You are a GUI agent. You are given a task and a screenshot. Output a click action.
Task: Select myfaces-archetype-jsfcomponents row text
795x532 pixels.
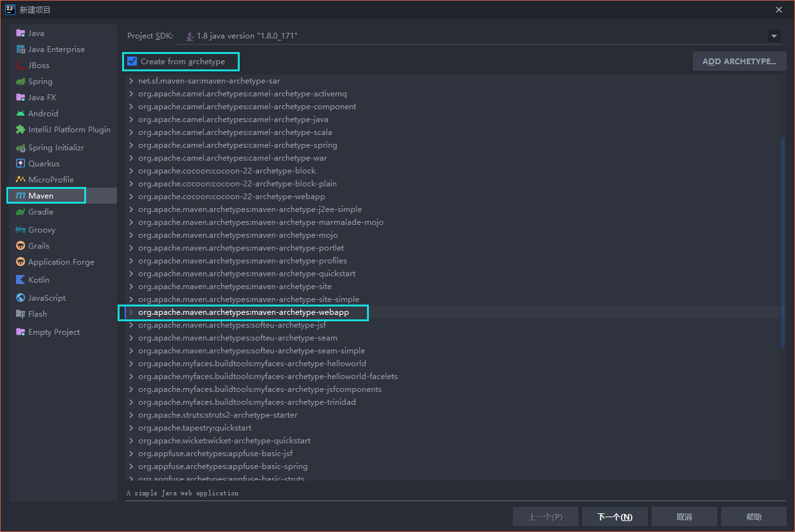(x=260, y=389)
